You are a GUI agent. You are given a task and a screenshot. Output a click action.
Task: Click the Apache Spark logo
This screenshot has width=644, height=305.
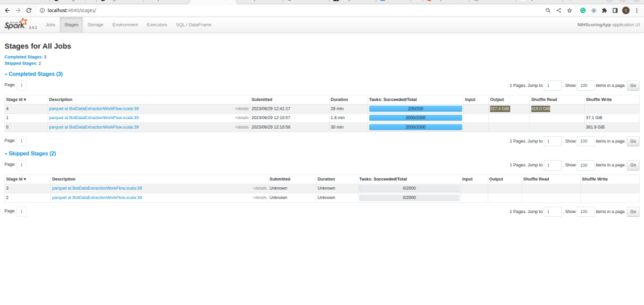(16, 25)
